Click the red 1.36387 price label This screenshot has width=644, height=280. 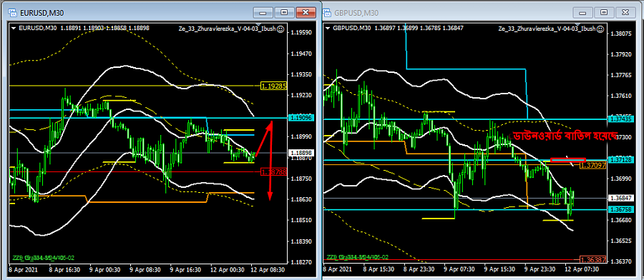coord(592,259)
